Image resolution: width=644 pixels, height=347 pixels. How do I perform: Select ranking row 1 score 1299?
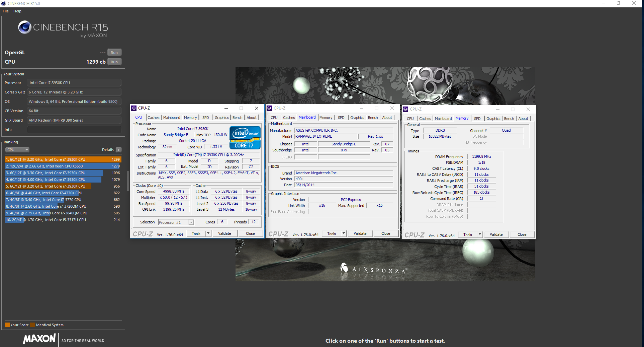(x=63, y=159)
